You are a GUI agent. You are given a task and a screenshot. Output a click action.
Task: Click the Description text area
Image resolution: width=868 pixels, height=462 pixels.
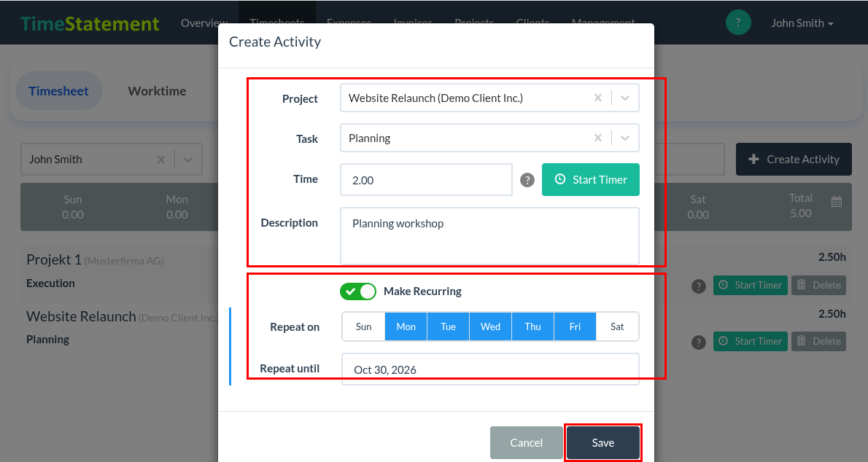pos(490,236)
